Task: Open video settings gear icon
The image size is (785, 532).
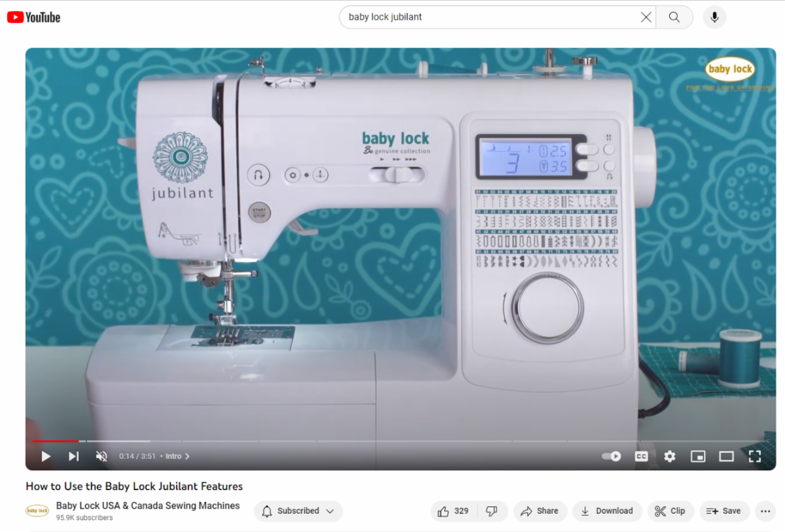Action: click(x=669, y=456)
